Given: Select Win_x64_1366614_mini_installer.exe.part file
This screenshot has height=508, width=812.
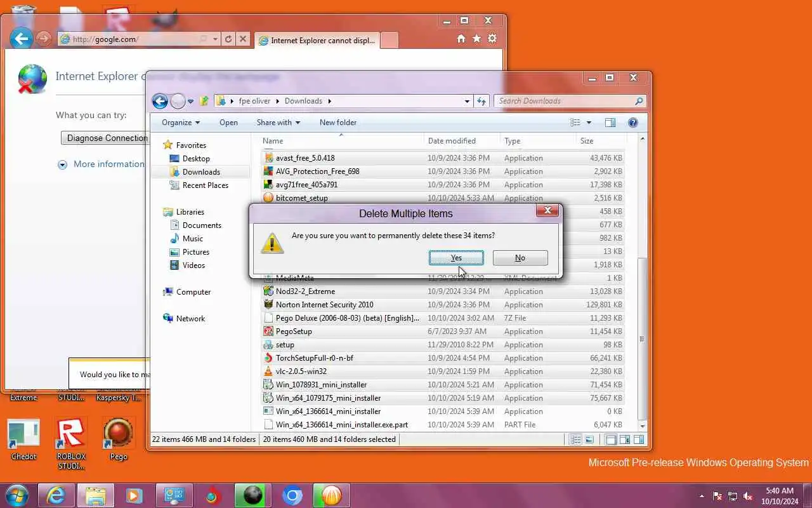Looking at the screenshot, I should [x=443, y=425].
